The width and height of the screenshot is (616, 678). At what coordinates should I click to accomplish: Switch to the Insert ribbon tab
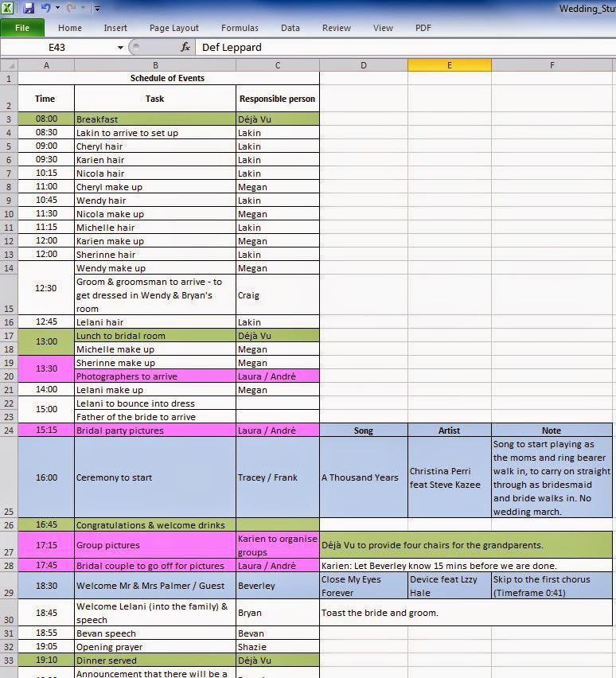[115, 28]
